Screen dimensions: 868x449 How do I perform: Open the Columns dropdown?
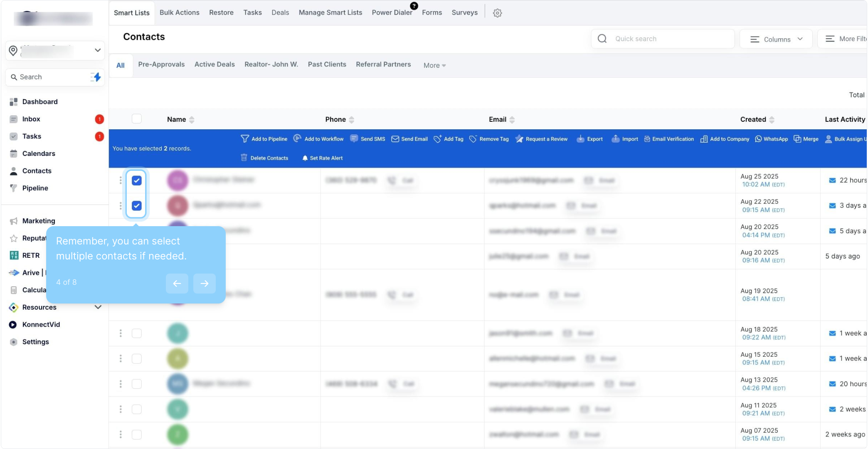pyautogui.click(x=776, y=39)
